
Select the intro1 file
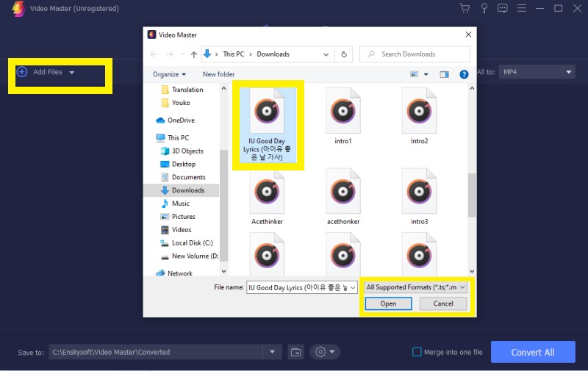343,116
